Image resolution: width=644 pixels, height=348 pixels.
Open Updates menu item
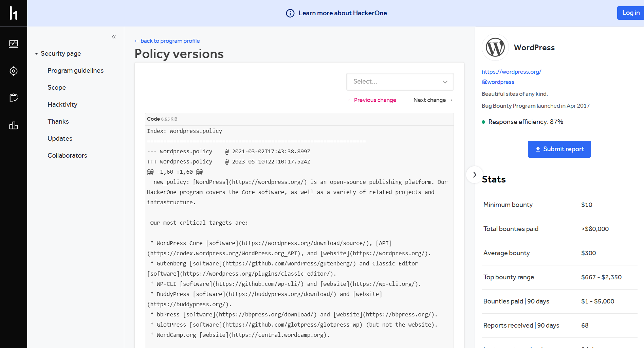click(60, 139)
